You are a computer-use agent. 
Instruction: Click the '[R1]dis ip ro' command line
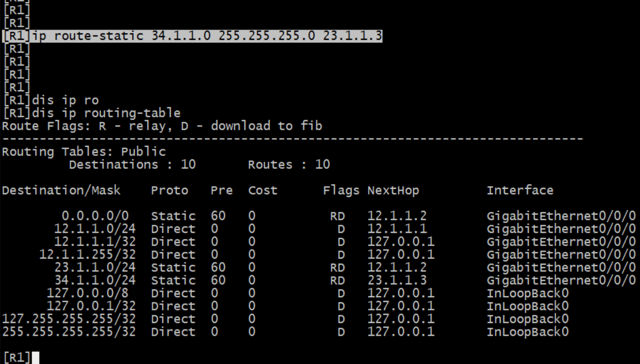point(50,100)
